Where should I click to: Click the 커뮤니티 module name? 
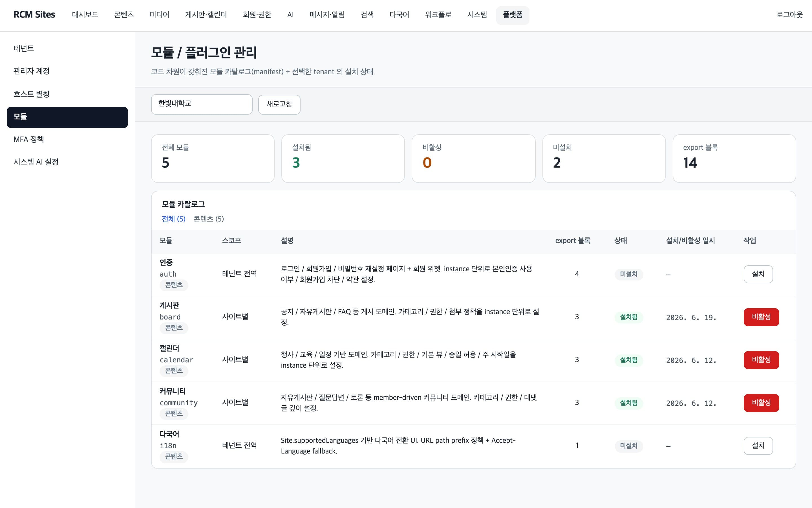point(173,391)
